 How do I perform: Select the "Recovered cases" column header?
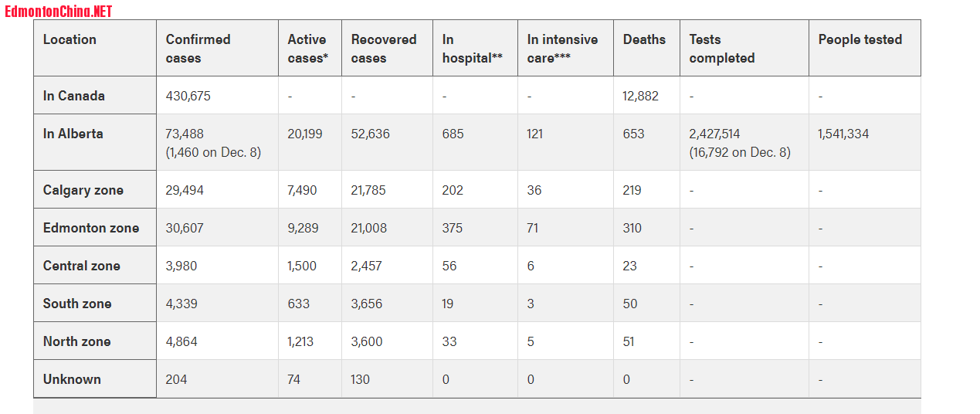[388, 48]
